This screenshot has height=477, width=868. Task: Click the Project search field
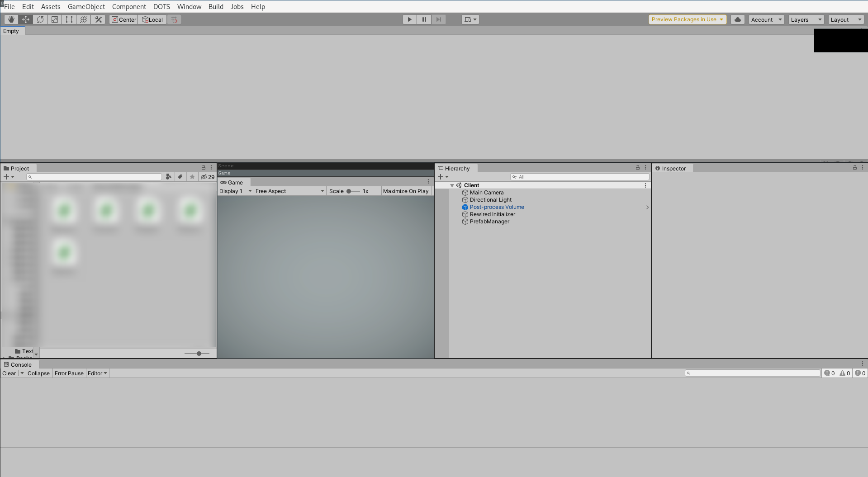point(94,177)
